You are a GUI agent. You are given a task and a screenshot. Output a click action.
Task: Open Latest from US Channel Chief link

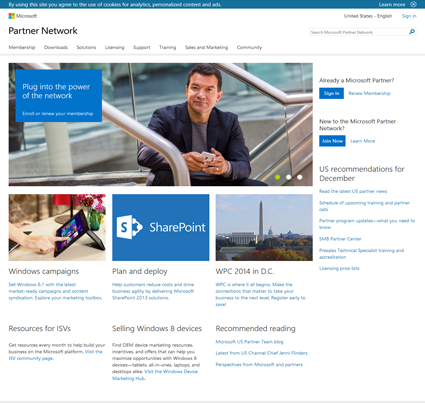(x=261, y=353)
